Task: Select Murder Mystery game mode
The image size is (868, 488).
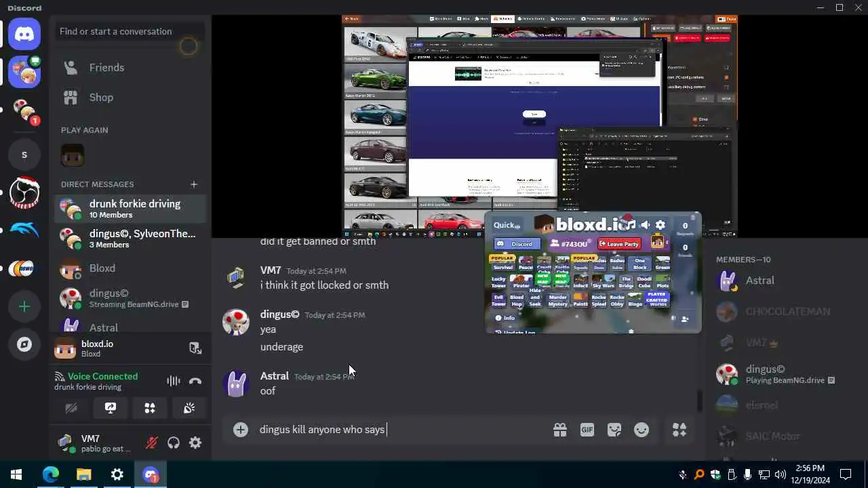Action: [x=557, y=300]
